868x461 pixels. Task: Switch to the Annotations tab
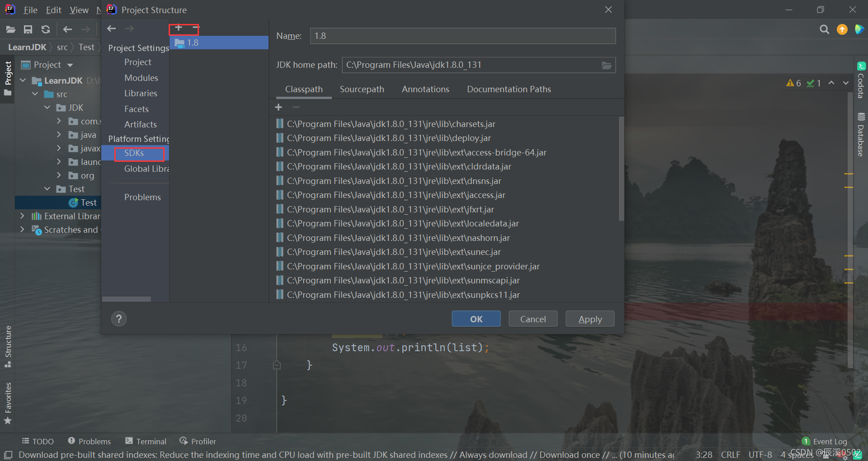(x=425, y=89)
